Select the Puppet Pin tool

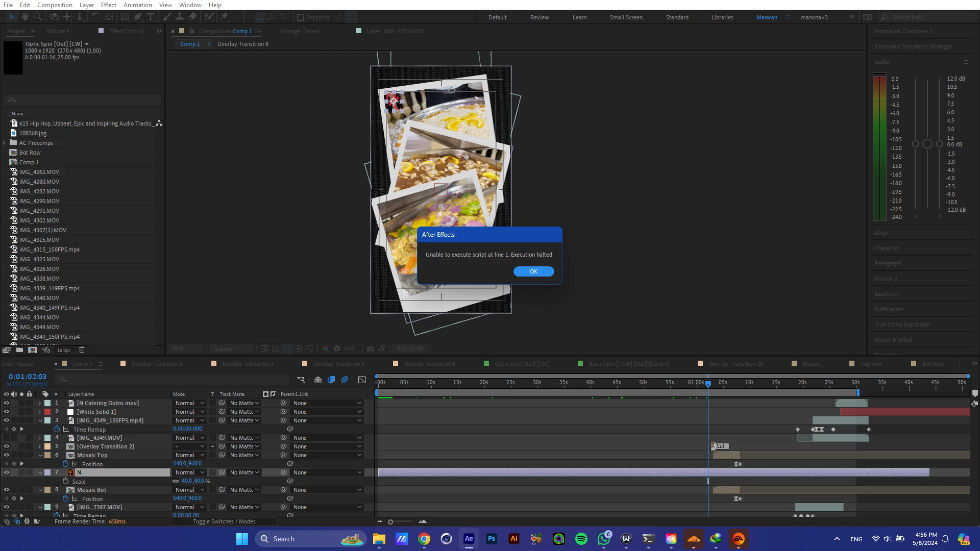coord(224,17)
